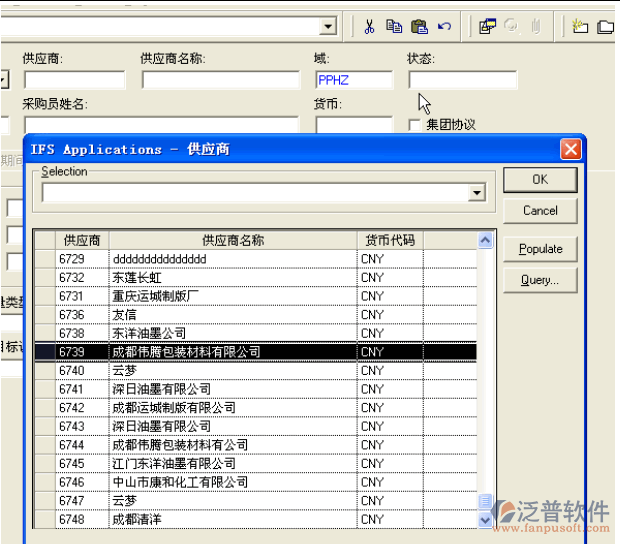The height and width of the screenshot is (544, 620).
Task: Click the 域 field containing PPHZ
Action: 354,80
